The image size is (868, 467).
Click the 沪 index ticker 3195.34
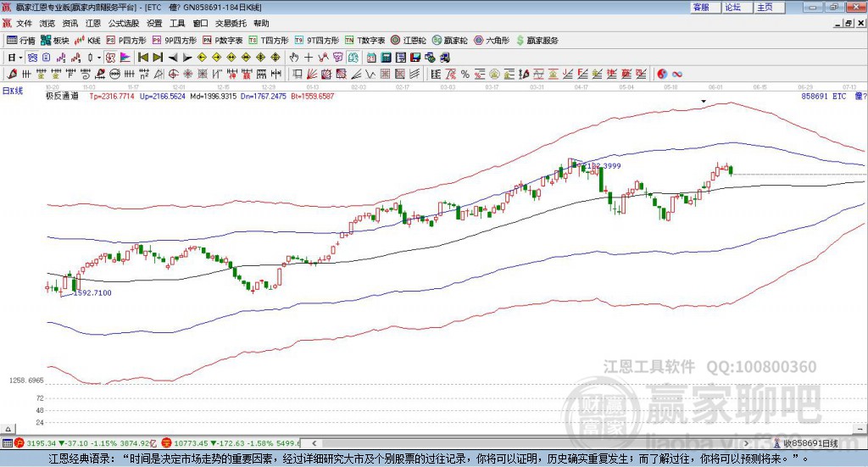pos(41,443)
